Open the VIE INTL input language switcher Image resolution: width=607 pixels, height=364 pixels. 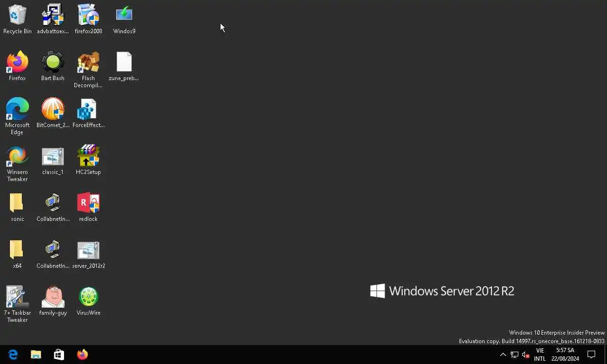[x=540, y=355]
